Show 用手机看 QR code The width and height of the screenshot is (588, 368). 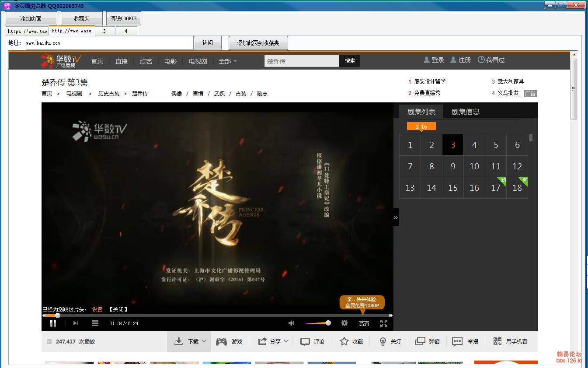click(x=510, y=341)
